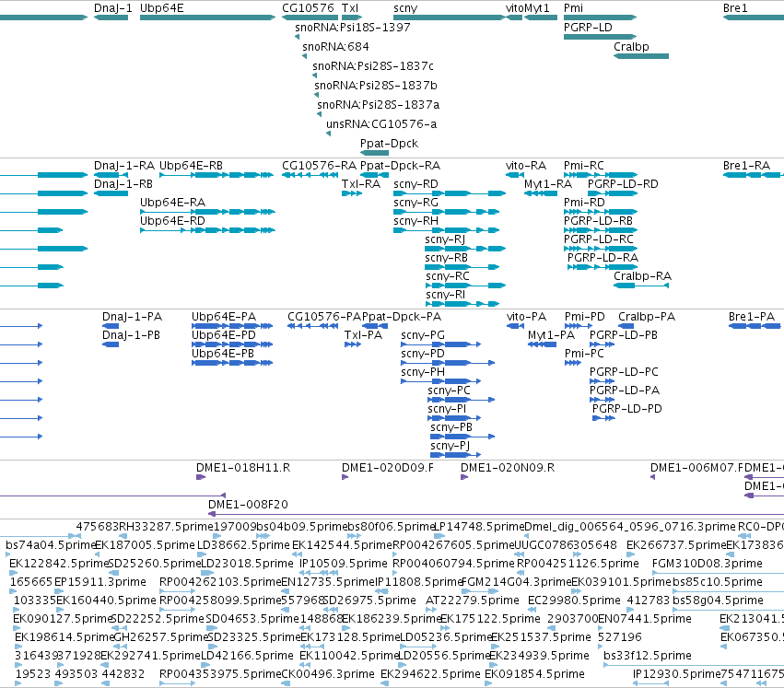Select transcript scny-RH
This screenshot has height=688, width=784.
tap(415, 221)
